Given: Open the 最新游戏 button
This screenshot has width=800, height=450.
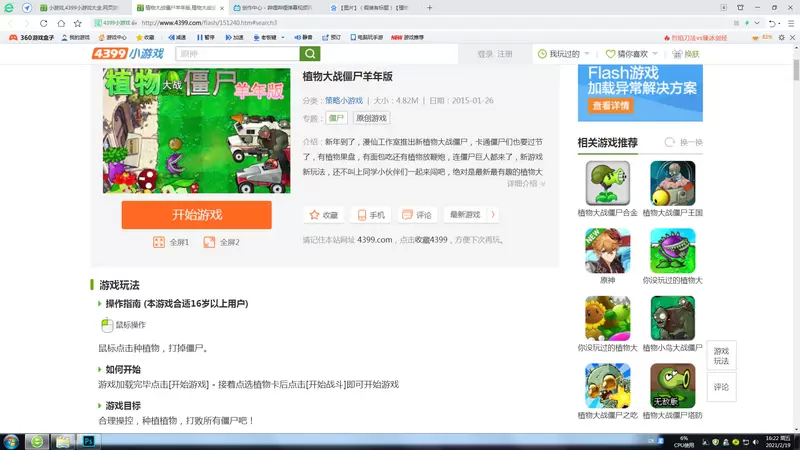Looking at the screenshot, I should 465,215.
